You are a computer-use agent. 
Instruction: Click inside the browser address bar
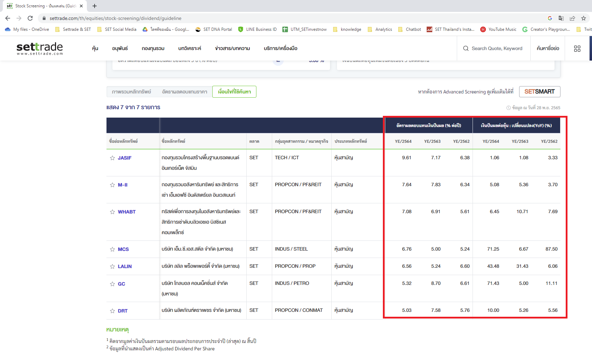pos(140,18)
